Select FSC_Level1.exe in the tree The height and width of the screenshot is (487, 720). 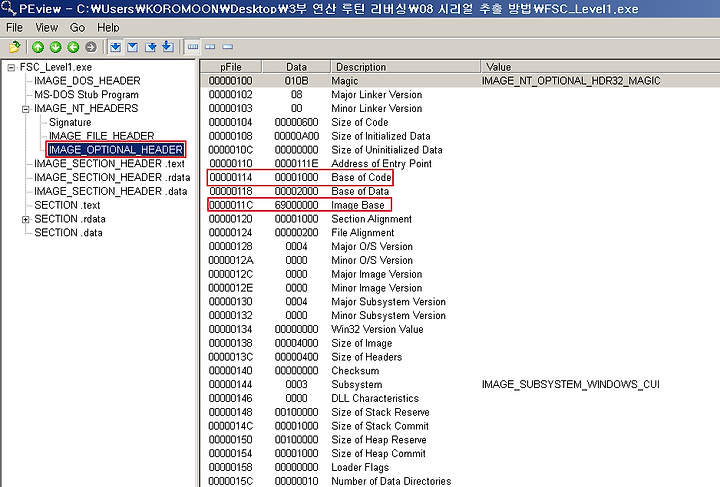[x=56, y=67]
